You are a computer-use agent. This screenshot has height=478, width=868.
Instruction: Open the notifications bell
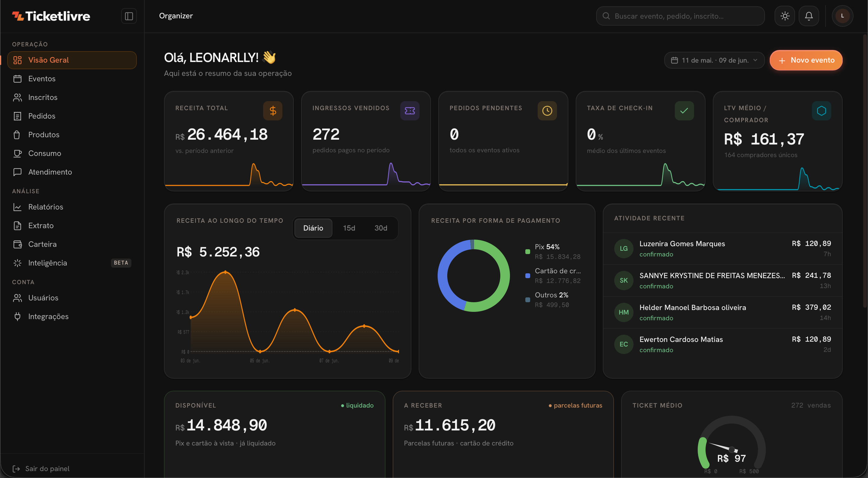click(x=809, y=16)
